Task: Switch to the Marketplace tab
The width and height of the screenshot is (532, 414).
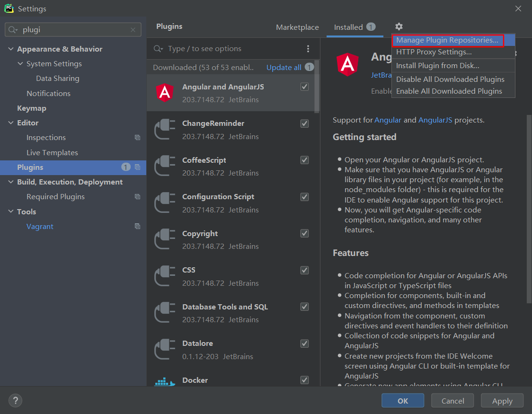Action: 297,27
